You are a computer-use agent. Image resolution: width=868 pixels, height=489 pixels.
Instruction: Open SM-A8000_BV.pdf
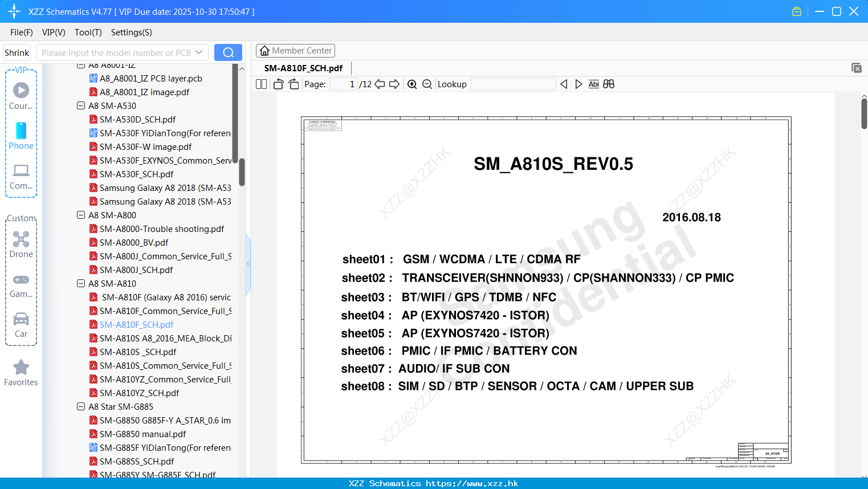(x=134, y=242)
